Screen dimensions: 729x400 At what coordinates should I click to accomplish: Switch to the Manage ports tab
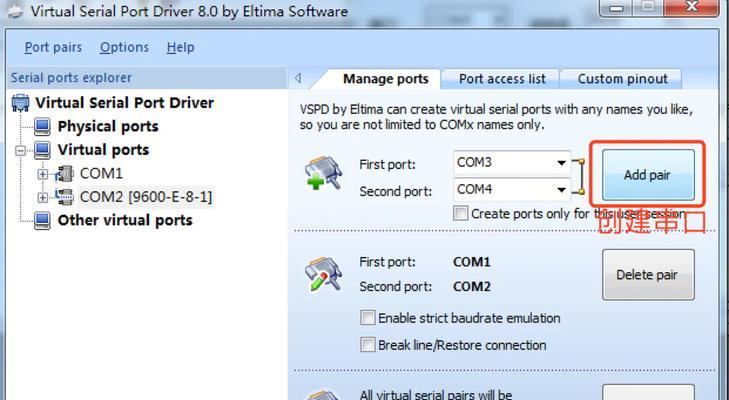click(x=385, y=79)
